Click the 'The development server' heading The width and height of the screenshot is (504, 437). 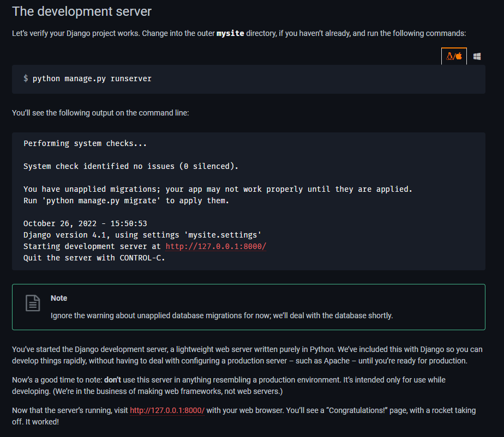pyautogui.click(x=82, y=11)
